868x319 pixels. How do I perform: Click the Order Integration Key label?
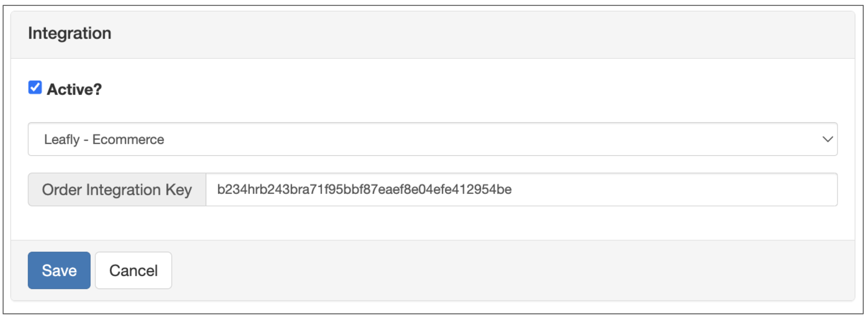click(117, 190)
